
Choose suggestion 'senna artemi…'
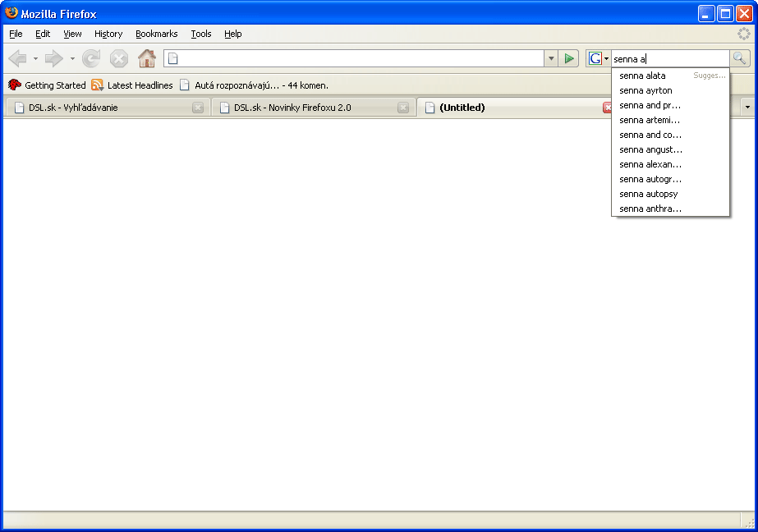(x=670, y=120)
